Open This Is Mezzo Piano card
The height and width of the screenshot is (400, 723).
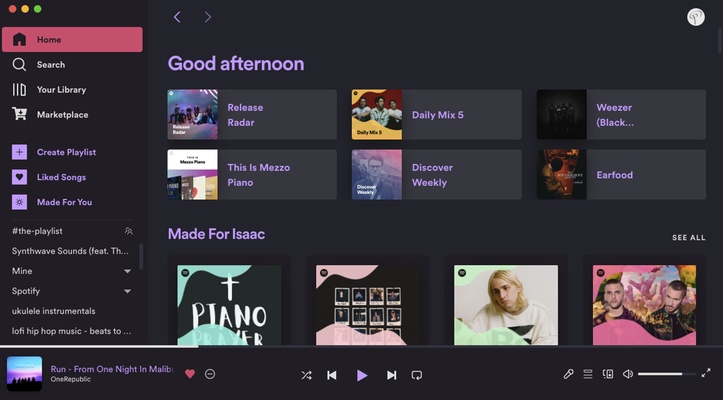coord(252,174)
